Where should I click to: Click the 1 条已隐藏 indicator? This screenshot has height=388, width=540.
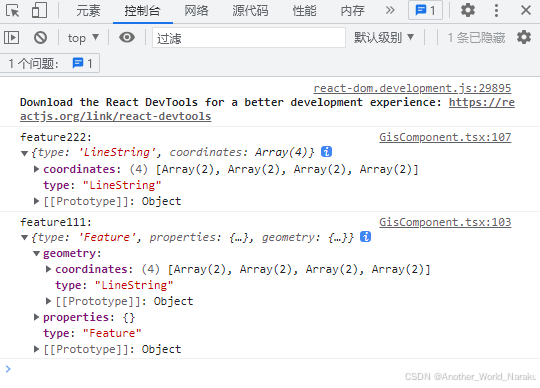476,38
